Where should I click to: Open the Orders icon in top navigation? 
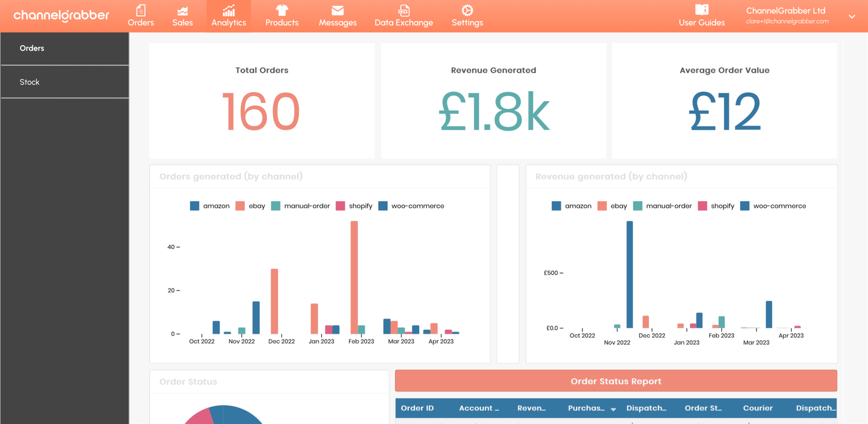tap(141, 10)
